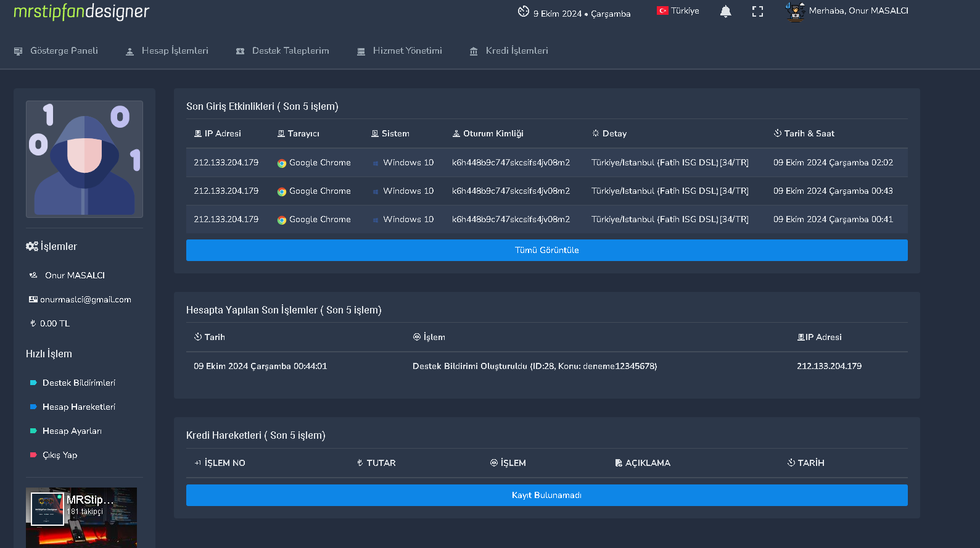Click the Sistem column header
This screenshot has width=980, height=548.
390,133
